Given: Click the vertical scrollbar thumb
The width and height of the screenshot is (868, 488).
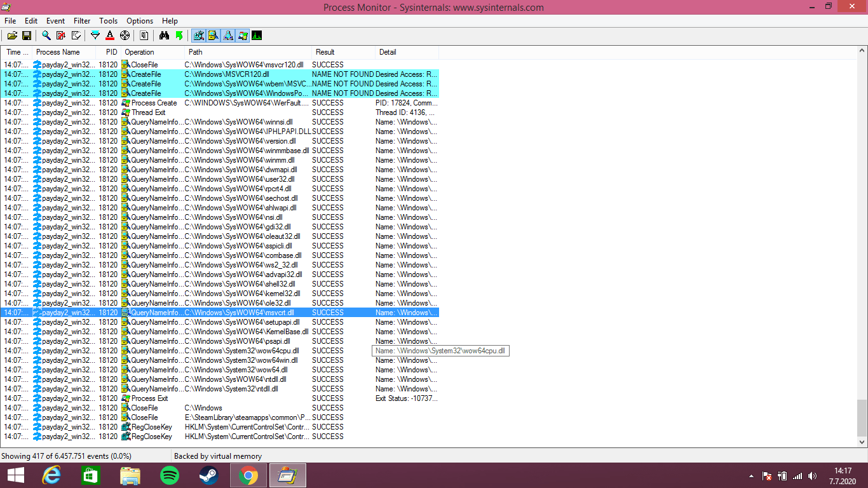Looking at the screenshot, I should point(862,417).
